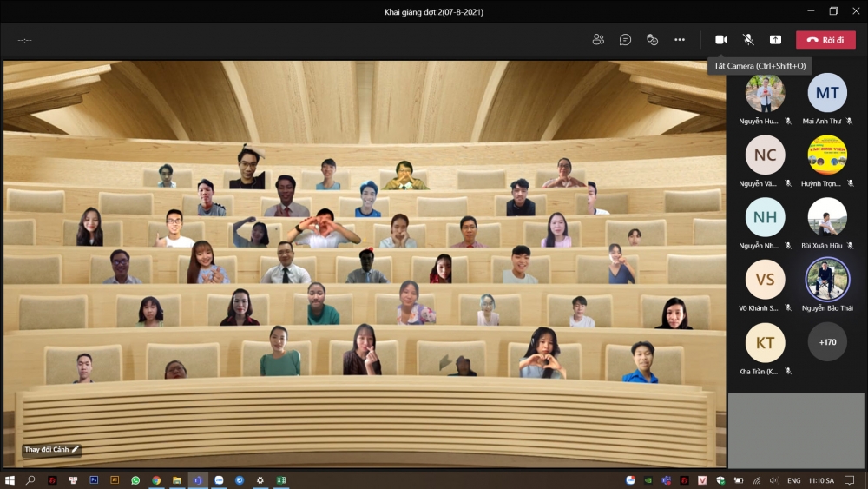Open Google Chrome from the taskbar
The height and width of the screenshot is (489, 868).
156,480
